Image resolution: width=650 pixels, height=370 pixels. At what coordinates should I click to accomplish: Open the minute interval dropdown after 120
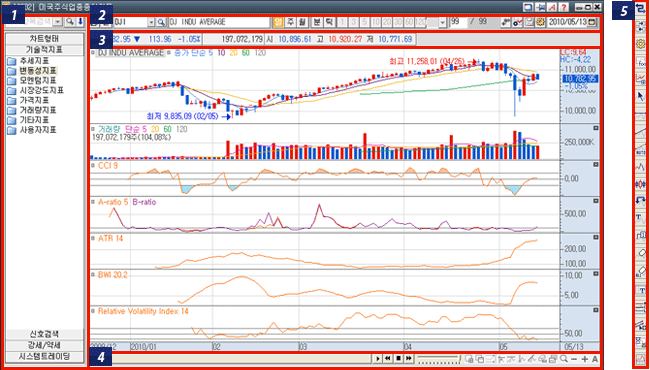tap(442, 22)
